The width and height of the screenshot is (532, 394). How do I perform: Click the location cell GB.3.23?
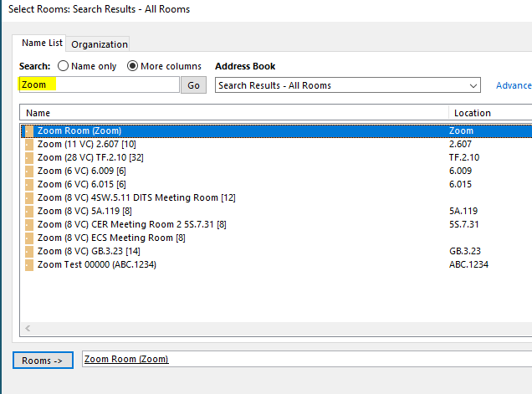point(465,252)
